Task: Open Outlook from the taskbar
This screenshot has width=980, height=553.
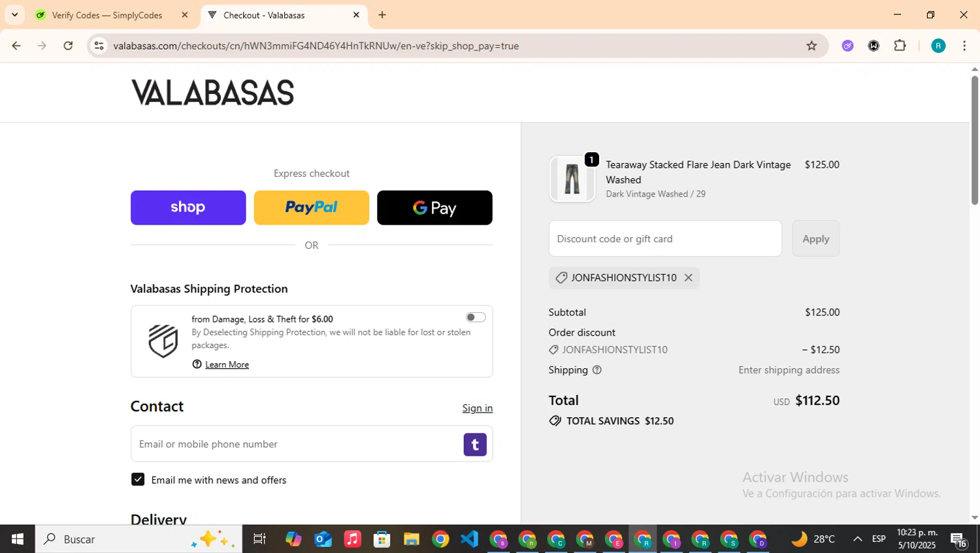Action: pyautogui.click(x=323, y=539)
